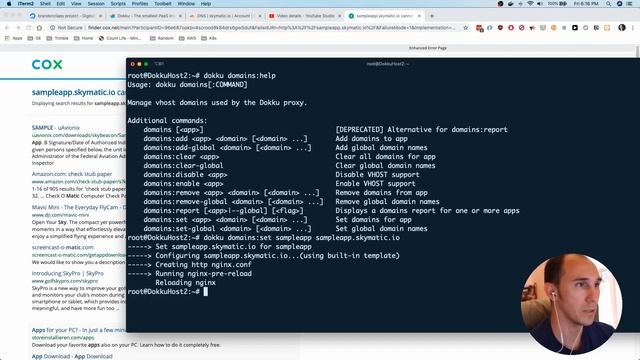640x360 pixels.
Task: Close the Dokku browser tab
Action: [180, 16]
